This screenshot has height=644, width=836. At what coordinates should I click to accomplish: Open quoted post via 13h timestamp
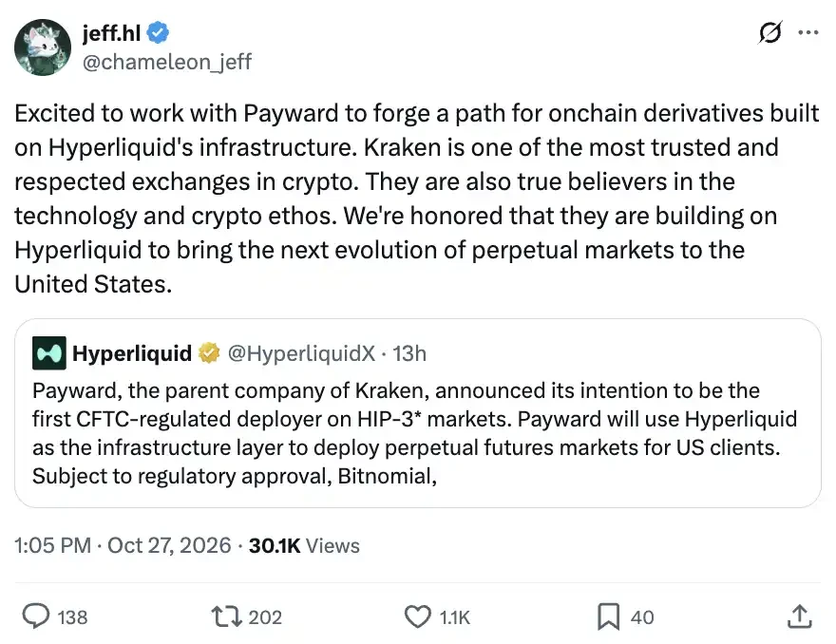click(409, 353)
